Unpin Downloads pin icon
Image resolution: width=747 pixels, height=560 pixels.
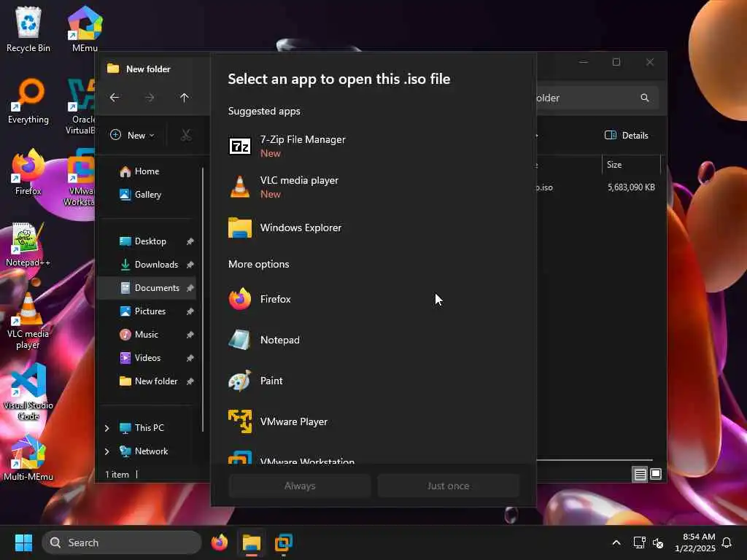(x=190, y=265)
